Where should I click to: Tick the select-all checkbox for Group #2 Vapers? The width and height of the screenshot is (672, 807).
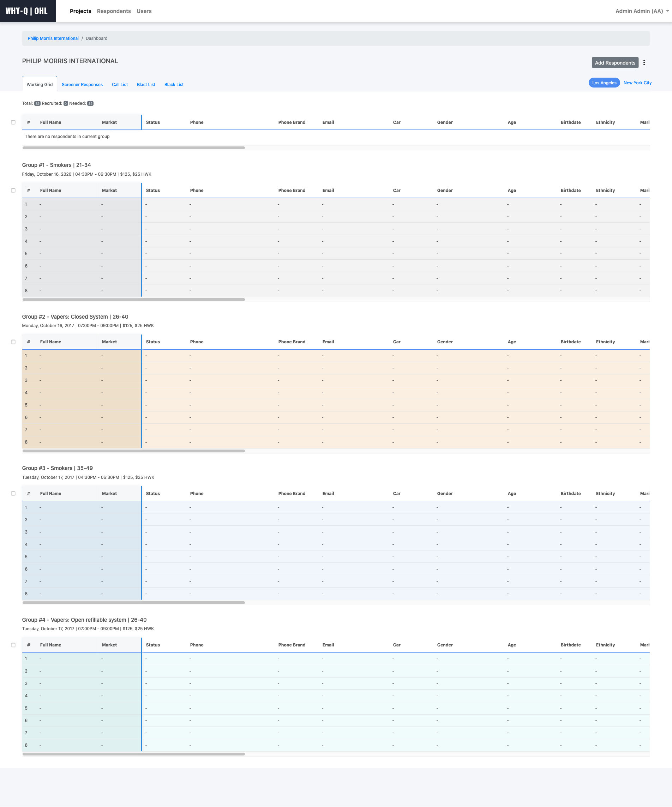[x=13, y=342]
